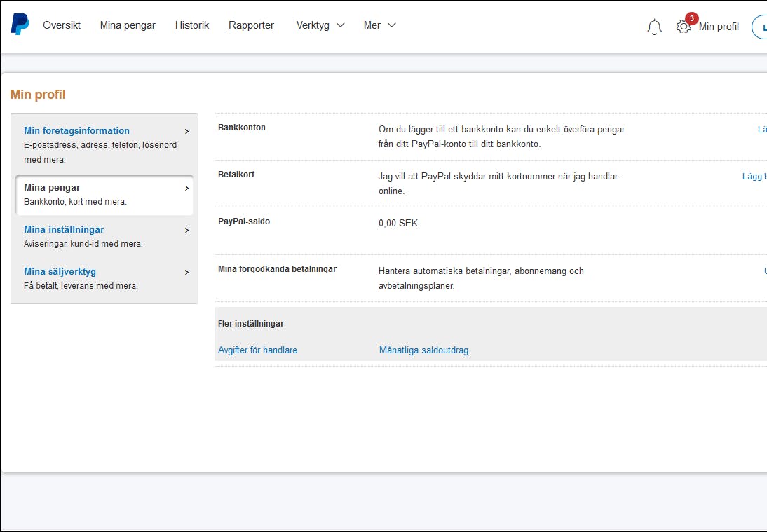Click the 0,00 SEK balance value
The height and width of the screenshot is (532, 767).
coord(398,224)
